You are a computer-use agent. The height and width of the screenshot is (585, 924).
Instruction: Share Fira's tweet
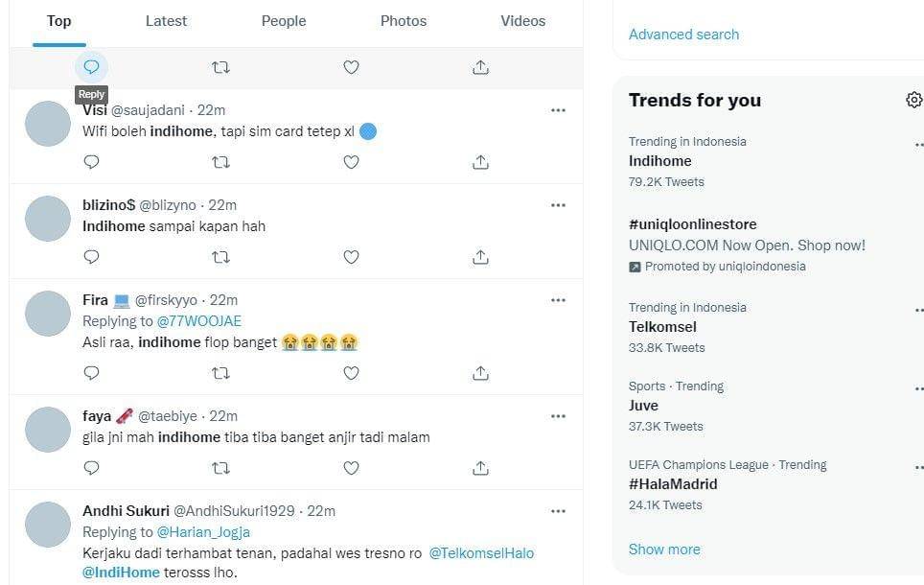481,373
